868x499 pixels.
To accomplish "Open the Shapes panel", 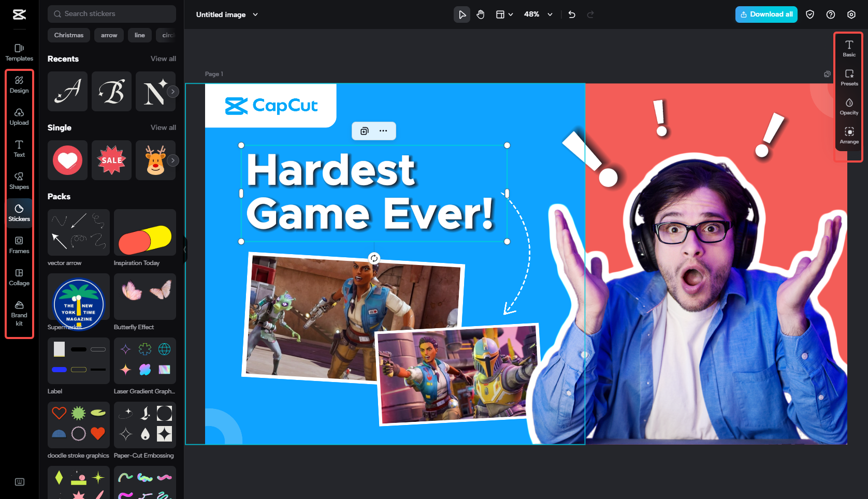I will click(x=19, y=181).
